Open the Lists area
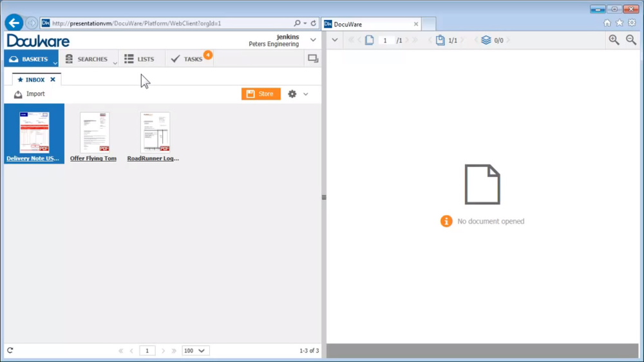The width and height of the screenshot is (644, 362). tap(139, 59)
